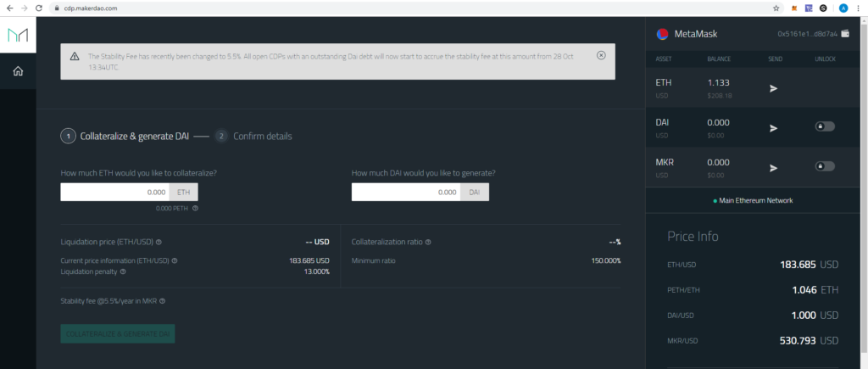Bookmark the page with star icon
This screenshot has width=868, height=369.
(x=776, y=8)
